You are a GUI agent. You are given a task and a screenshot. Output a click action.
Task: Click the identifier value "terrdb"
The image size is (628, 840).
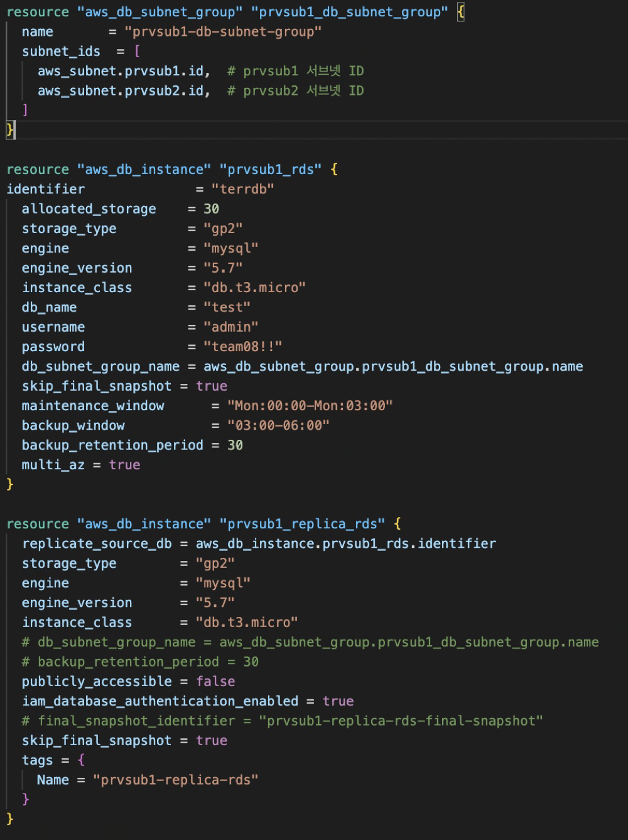242,189
